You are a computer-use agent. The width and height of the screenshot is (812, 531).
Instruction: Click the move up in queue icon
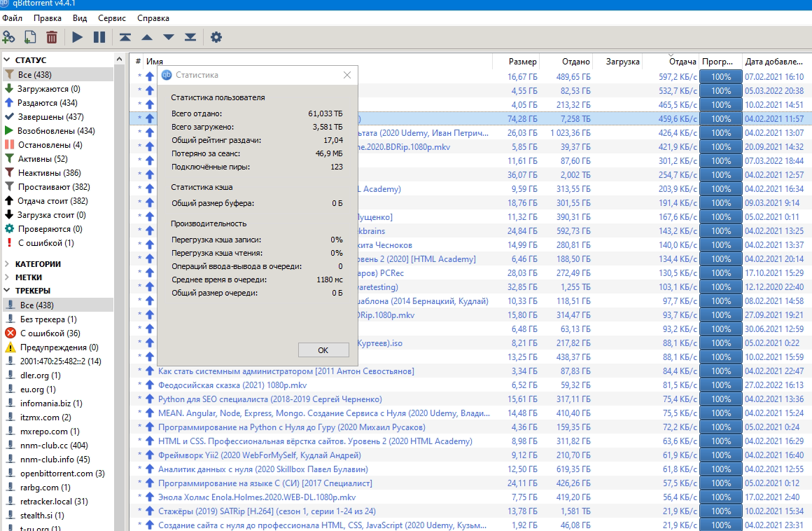[x=147, y=37]
